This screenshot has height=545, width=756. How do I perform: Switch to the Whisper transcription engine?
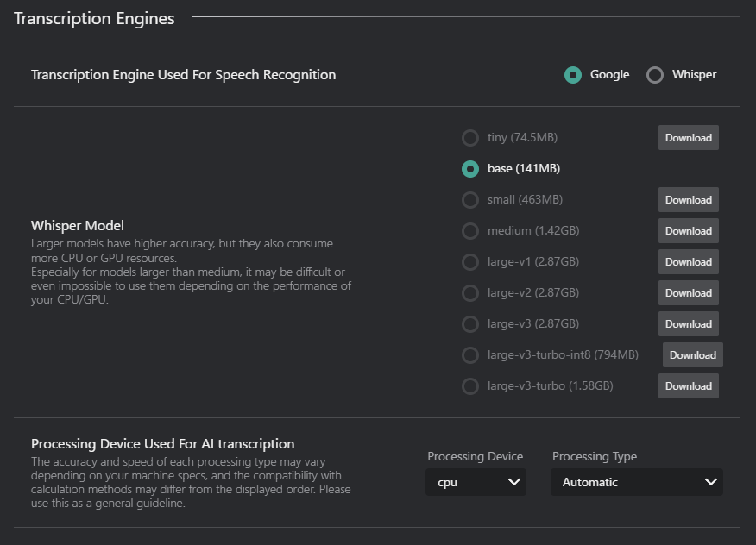click(x=656, y=75)
